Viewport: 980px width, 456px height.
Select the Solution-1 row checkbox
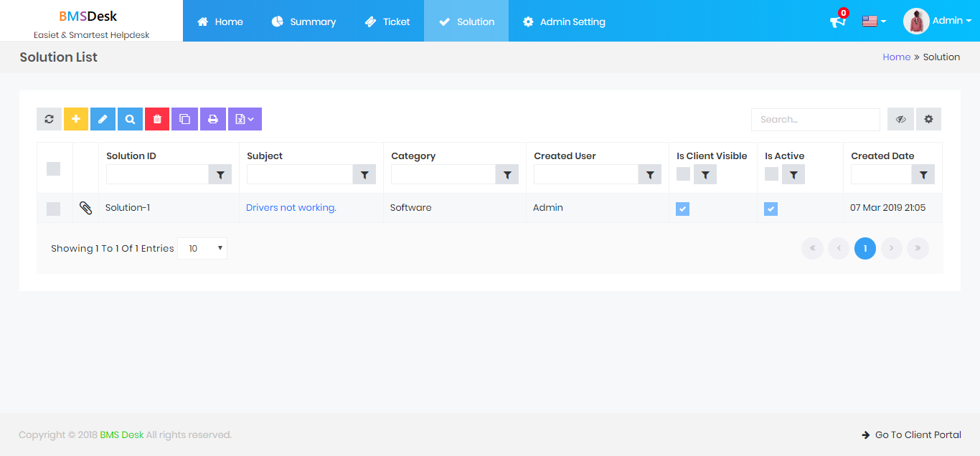click(53, 209)
